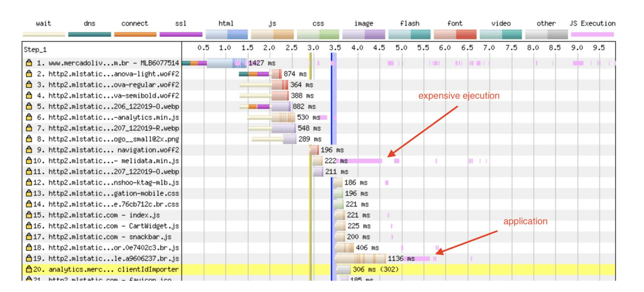Select the navigation.woff2 request row label
Image resolution: width=644 pixels, height=292 pixels.
coord(113,150)
